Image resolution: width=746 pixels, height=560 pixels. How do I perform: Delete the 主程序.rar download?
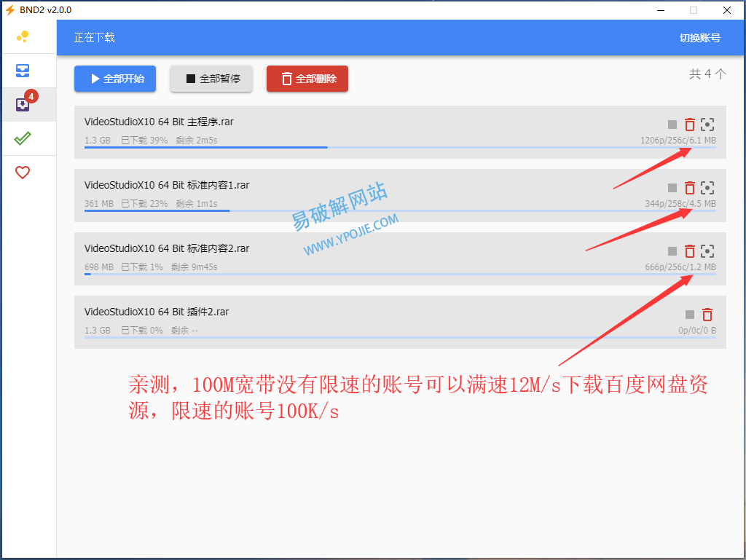(690, 125)
